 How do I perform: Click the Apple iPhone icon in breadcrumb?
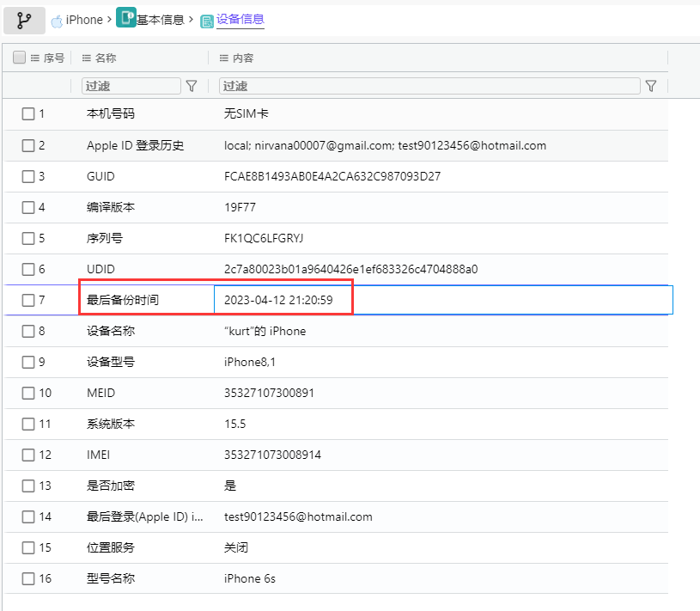(57, 21)
